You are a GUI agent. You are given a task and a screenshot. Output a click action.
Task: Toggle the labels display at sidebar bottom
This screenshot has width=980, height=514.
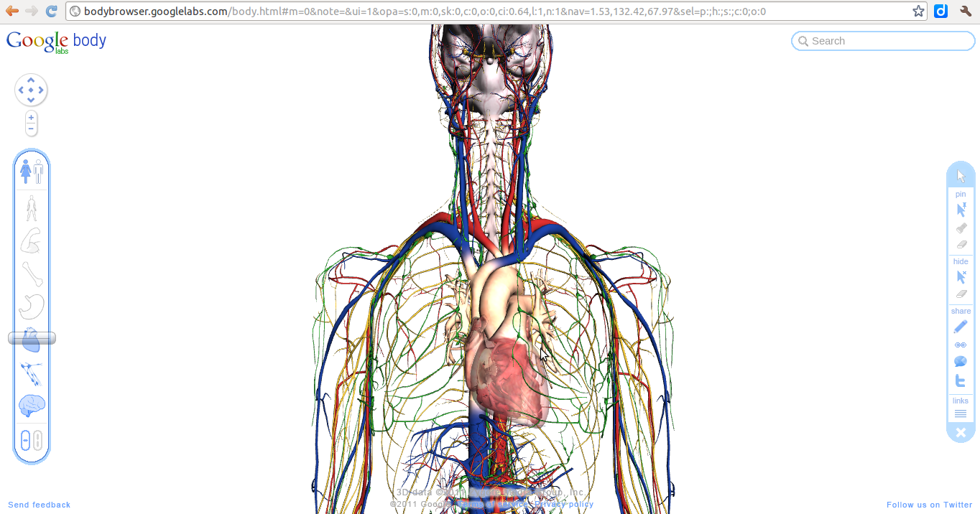click(x=32, y=439)
